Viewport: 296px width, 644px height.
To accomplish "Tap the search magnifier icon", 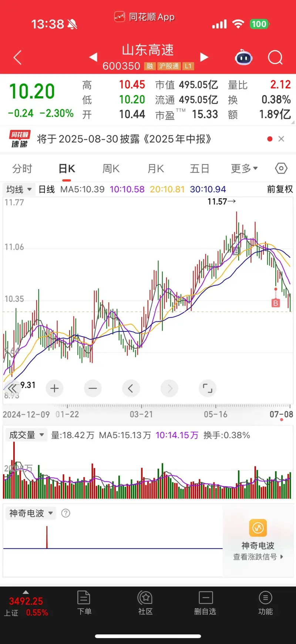I will click(275, 58).
